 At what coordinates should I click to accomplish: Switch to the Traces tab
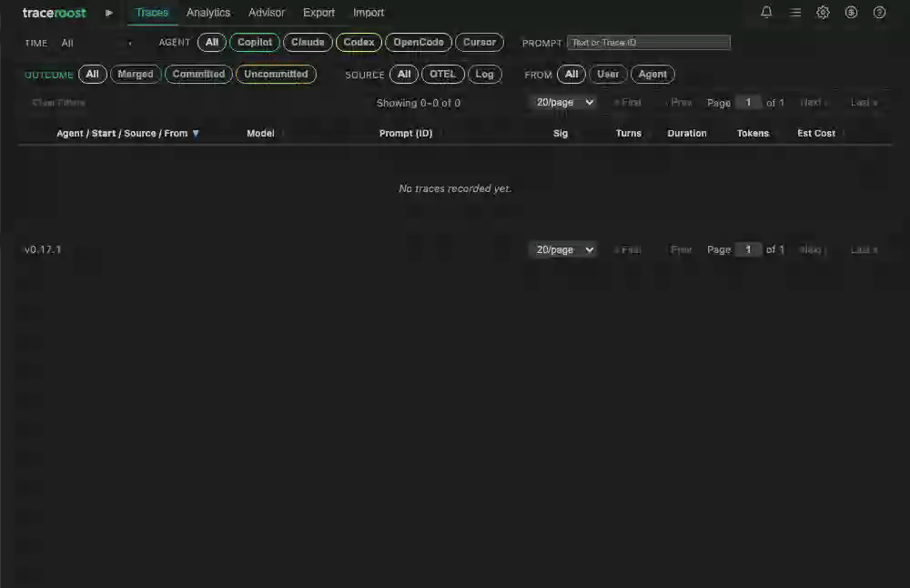point(152,13)
